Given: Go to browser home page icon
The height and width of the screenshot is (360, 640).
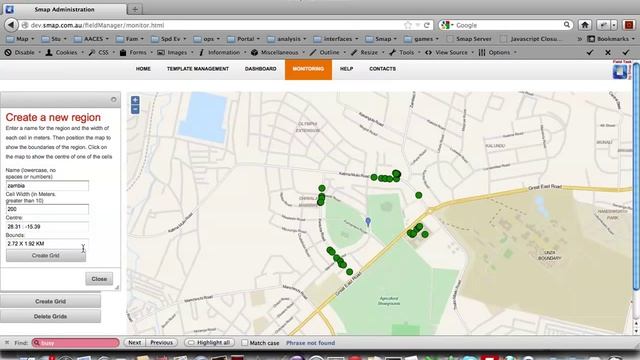Looking at the screenshot, I should tap(585, 25).
